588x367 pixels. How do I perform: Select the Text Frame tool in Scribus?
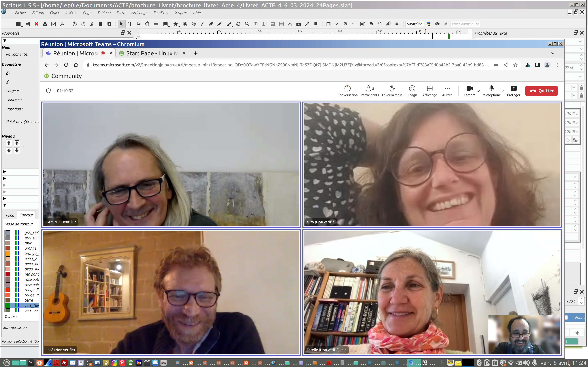(130, 24)
